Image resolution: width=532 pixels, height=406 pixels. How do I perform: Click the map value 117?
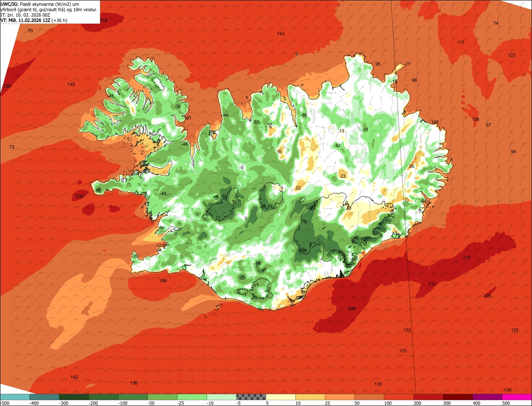click(x=461, y=43)
